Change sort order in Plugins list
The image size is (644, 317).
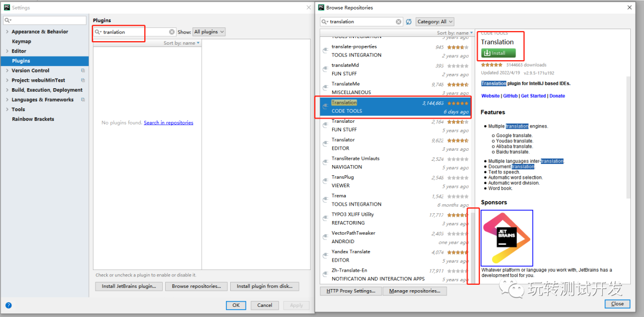coord(181,43)
